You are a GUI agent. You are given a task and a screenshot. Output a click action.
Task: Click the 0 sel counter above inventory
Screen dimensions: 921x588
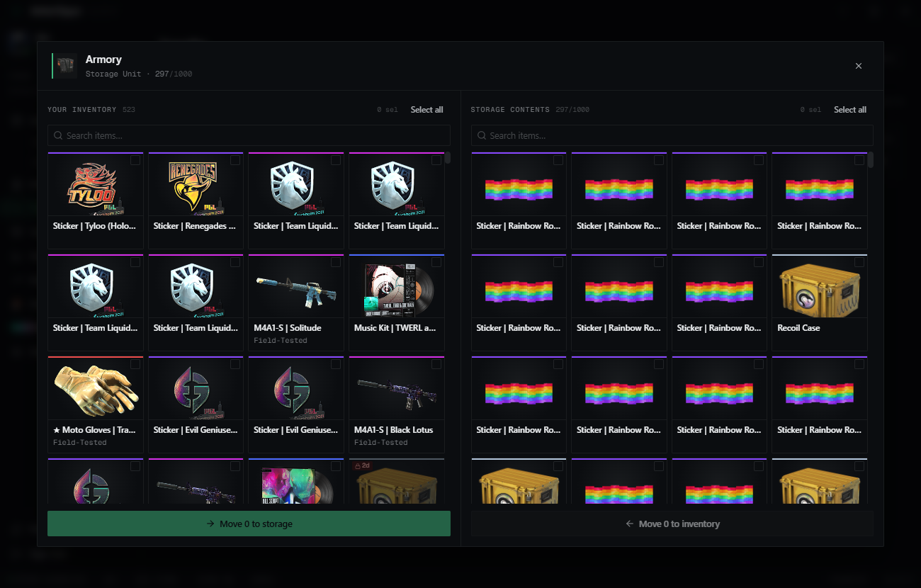(388, 110)
